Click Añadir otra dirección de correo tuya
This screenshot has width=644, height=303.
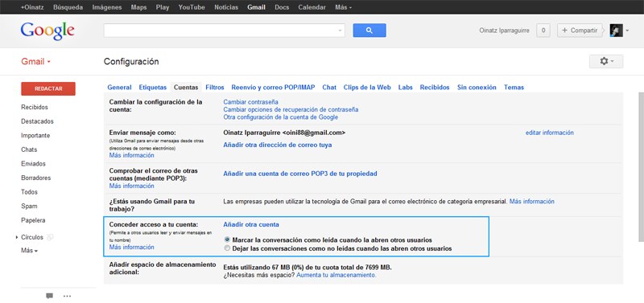tap(278, 145)
